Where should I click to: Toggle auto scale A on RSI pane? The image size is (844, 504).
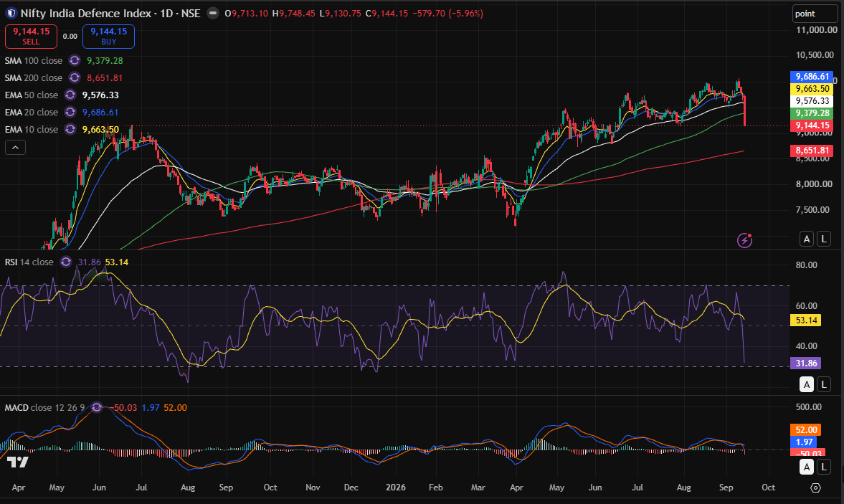click(806, 384)
